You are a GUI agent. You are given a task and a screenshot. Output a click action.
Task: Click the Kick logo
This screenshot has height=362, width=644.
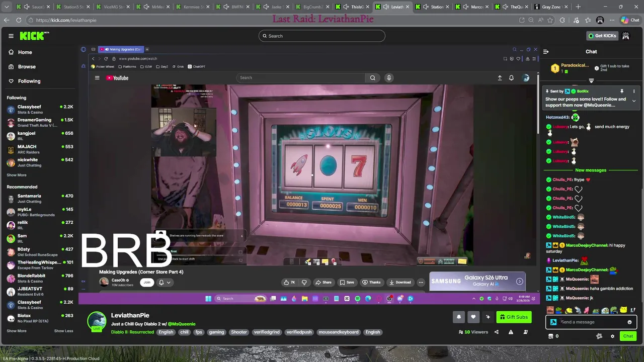click(34, 36)
